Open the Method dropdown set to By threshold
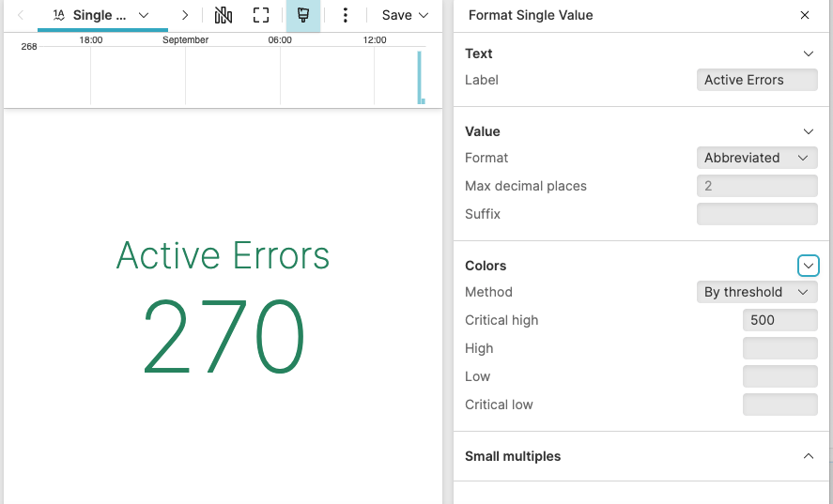Screen dimensions: 833x504 pos(757,292)
